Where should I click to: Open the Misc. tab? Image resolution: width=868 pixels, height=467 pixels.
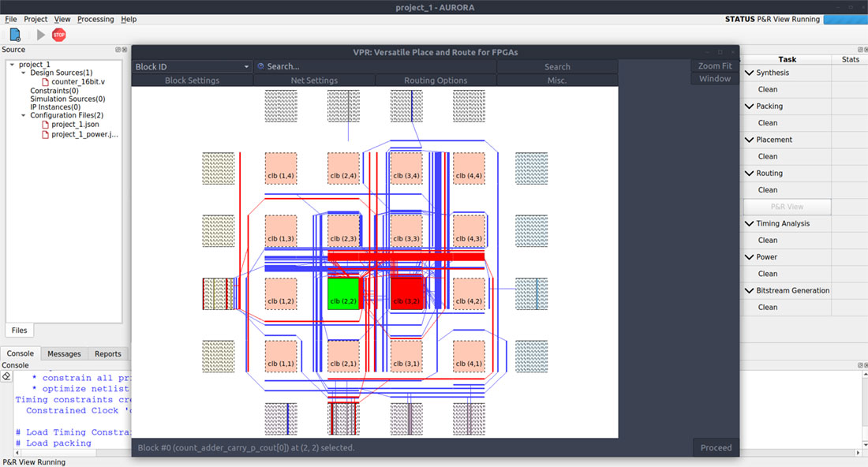557,80
